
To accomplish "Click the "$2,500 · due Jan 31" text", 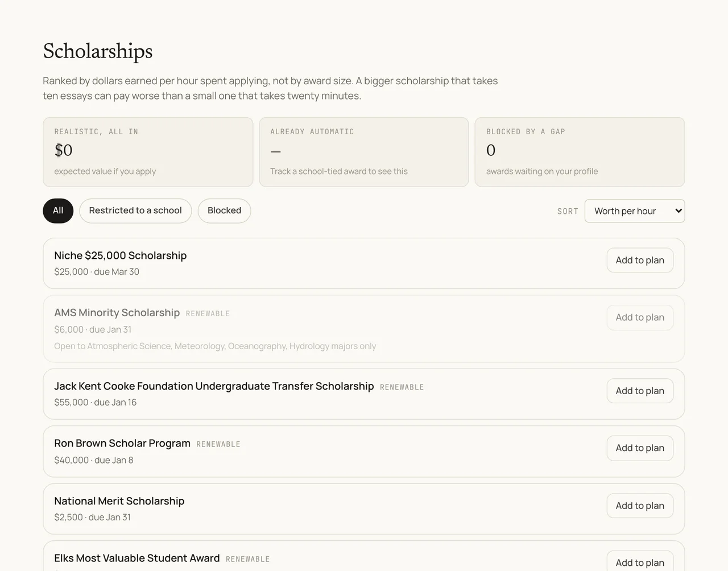I will click(93, 517).
